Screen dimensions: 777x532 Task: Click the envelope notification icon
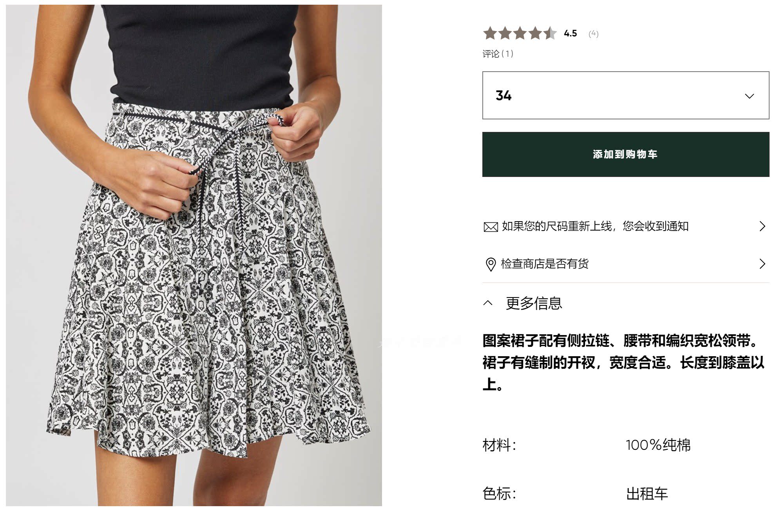[x=491, y=227]
